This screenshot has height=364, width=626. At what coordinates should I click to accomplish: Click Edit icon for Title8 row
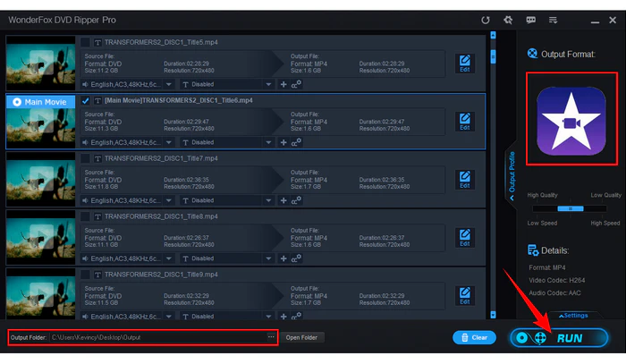(465, 238)
